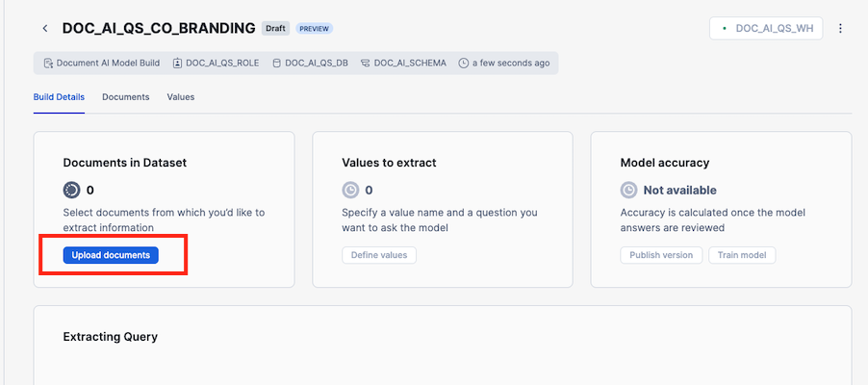Click the Train model button
The image size is (868, 385).
[x=742, y=255]
